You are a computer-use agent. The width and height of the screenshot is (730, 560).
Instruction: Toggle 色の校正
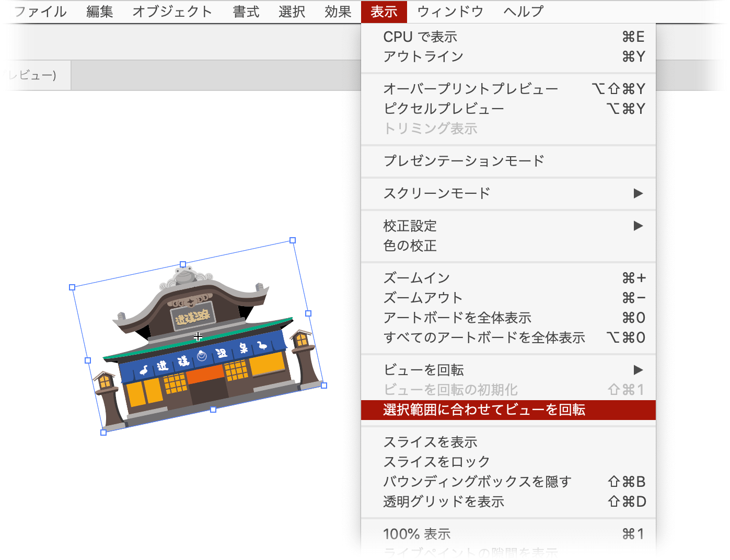(x=508, y=246)
